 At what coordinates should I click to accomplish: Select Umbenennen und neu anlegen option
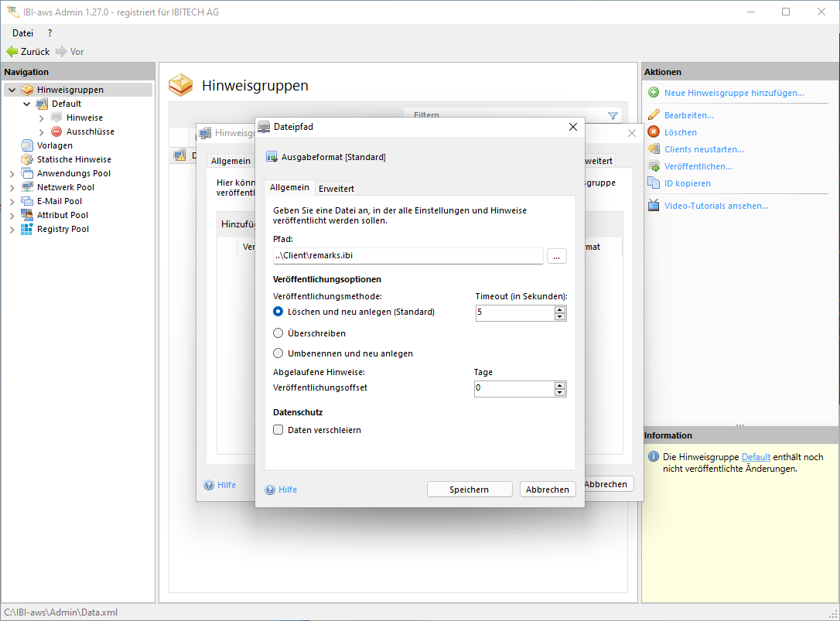tap(278, 353)
